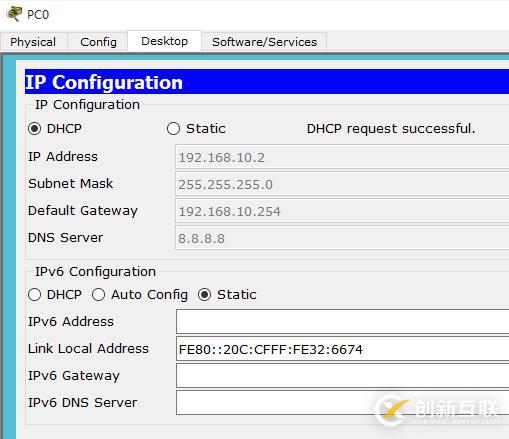Switch to the Physical tab
Image resolution: width=509 pixels, height=439 pixels.
pos(33,42)
